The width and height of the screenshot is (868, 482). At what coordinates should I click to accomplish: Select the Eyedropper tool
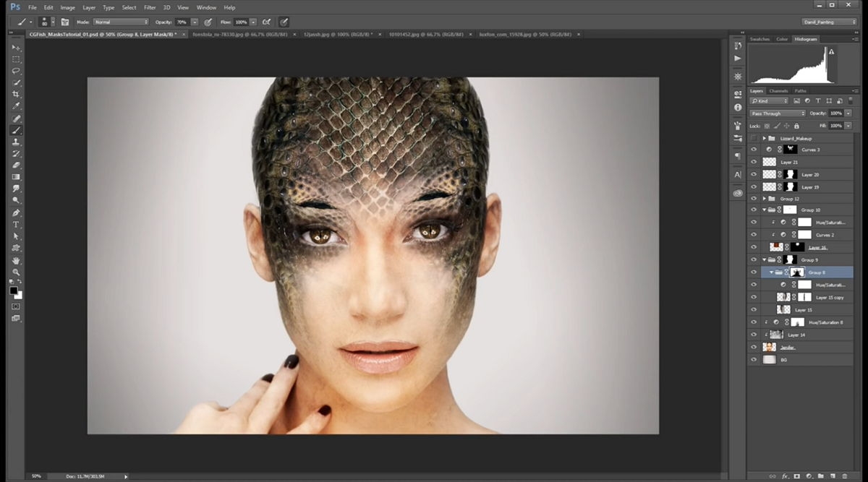coord(16,106)
